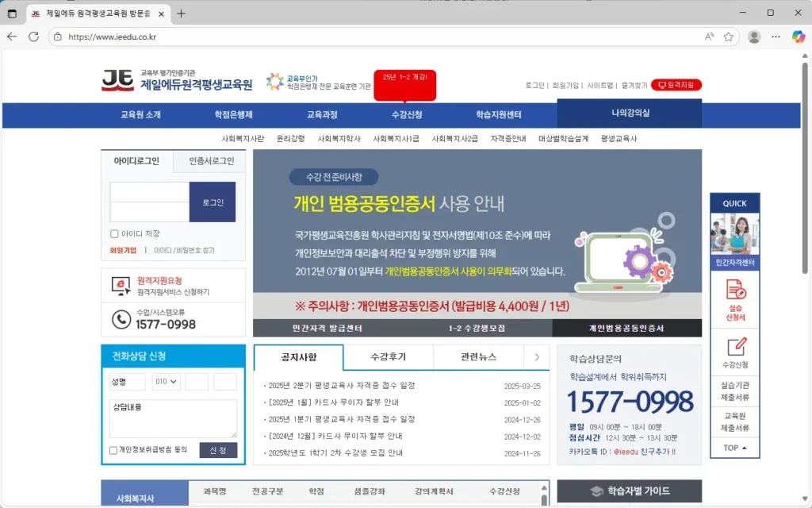This screenshot has height=508, width=812.
Task: Open 인증서로그인 login tab
Action: [210, 160]
